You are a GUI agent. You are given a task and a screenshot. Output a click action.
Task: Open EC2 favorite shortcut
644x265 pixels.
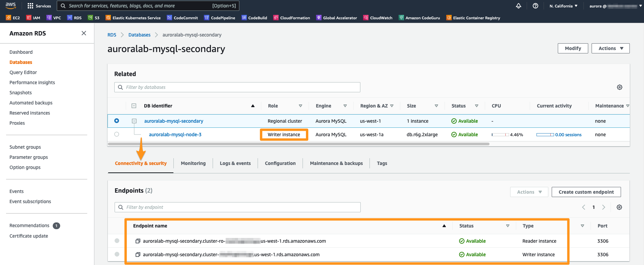pyautogui.click(x=13, y=18)
